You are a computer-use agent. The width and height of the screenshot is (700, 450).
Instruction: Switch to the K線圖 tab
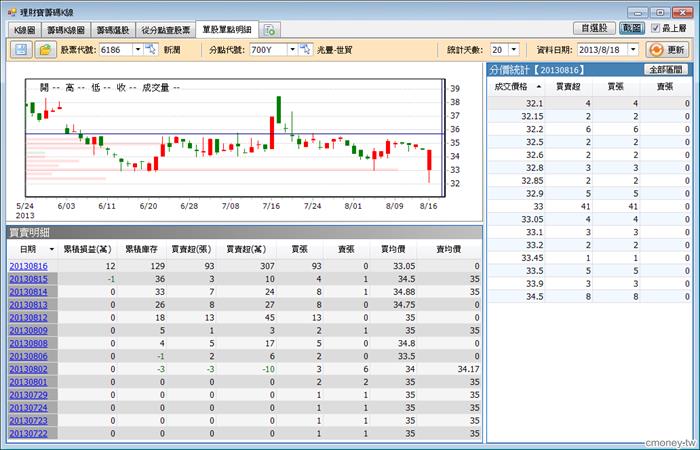pyautogui.click(x=25, y=30)
